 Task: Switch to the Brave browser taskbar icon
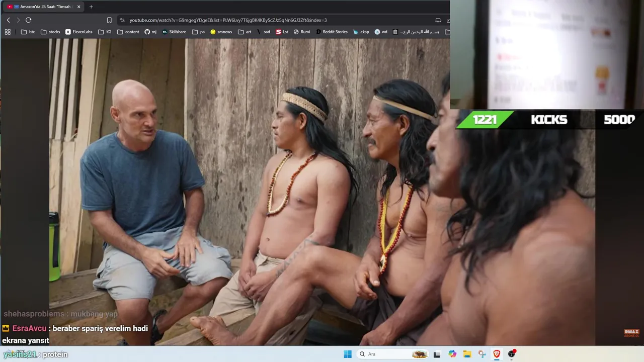pyautogui.click(x=497, y=354)
